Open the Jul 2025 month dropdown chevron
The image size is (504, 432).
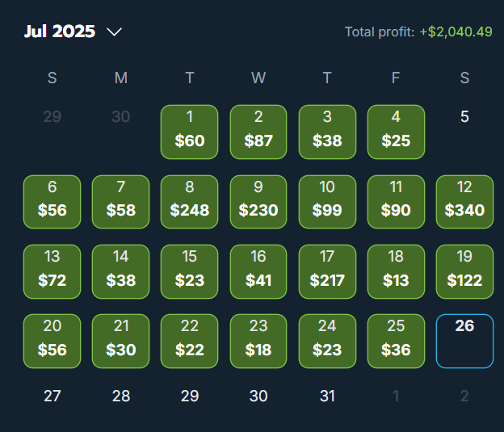pyautogui.click(x=114, y=31)
